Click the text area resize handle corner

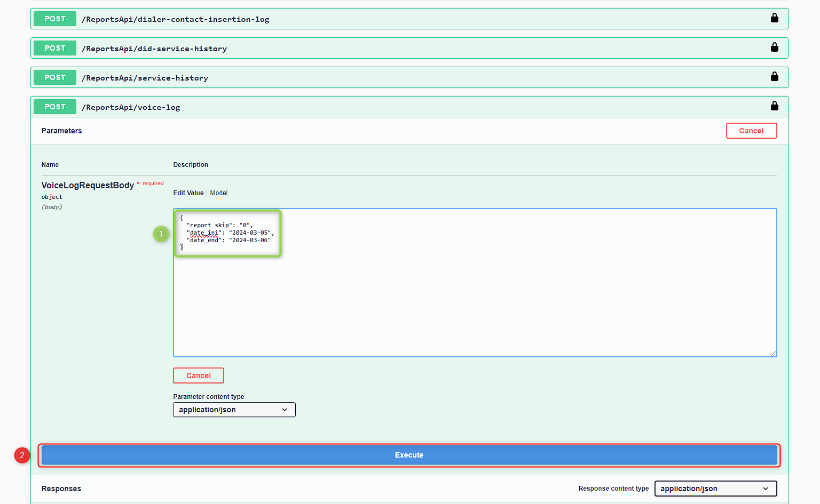[774, 354]
